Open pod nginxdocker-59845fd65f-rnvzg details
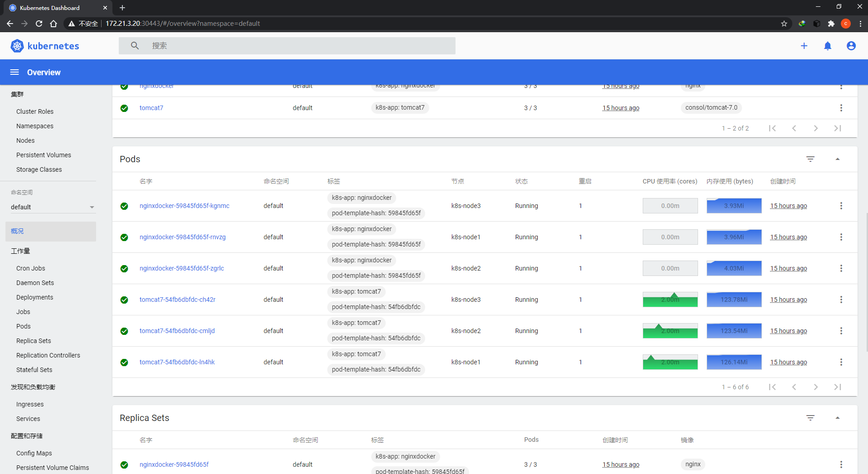Screen dimensions: 868x474 point(183,237)
